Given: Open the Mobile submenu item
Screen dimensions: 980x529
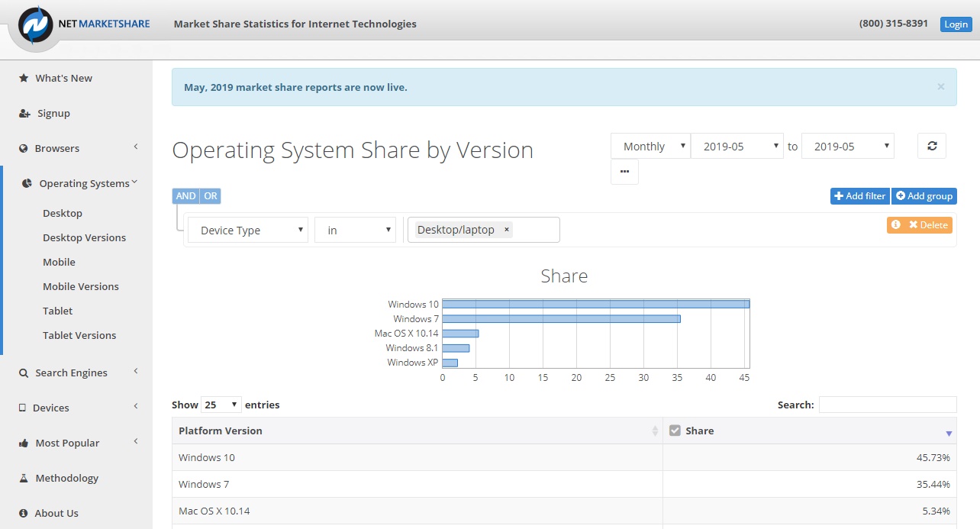Looking at the screenshot, I should [59, 262].
